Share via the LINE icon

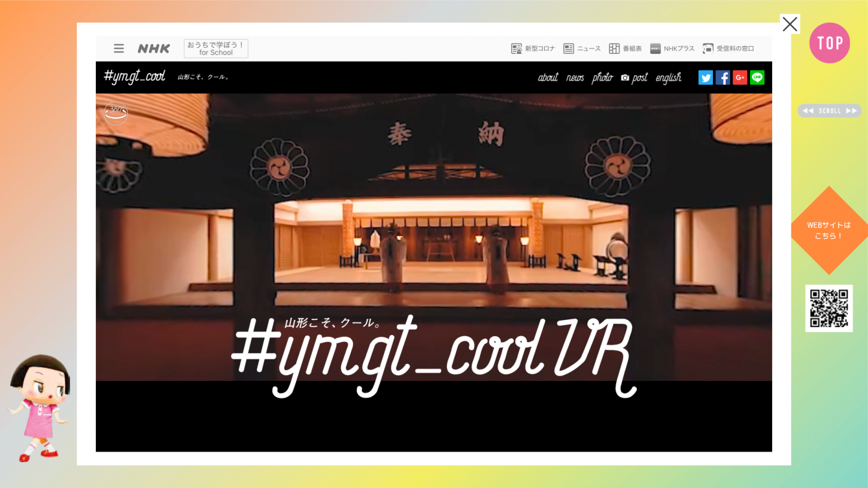[x=757, y=78]
